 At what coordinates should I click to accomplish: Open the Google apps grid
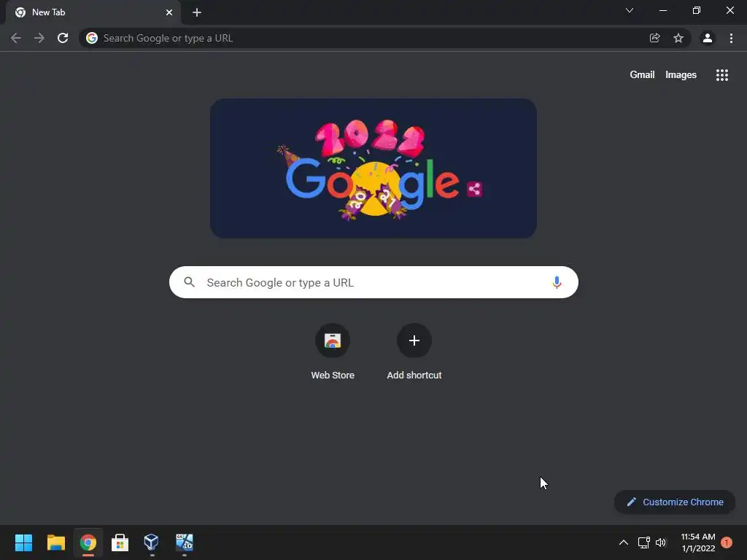[722, 75]
